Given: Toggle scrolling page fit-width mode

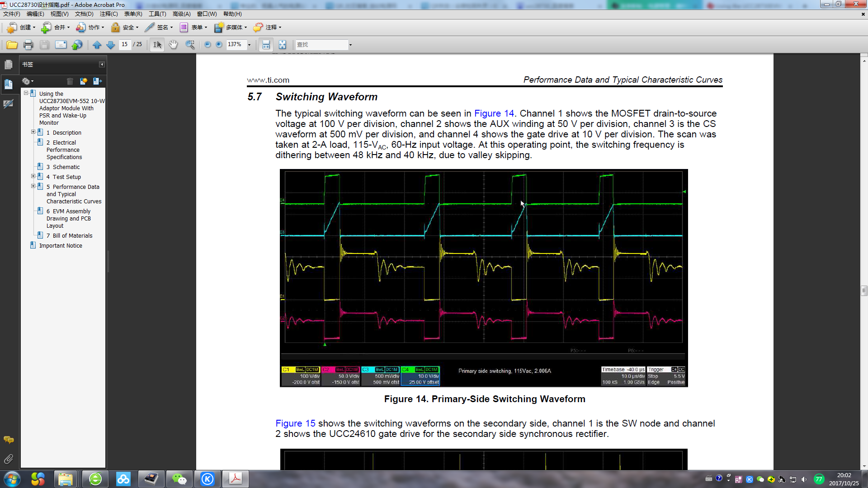Looking at the screenshot, I should (266, 44).
